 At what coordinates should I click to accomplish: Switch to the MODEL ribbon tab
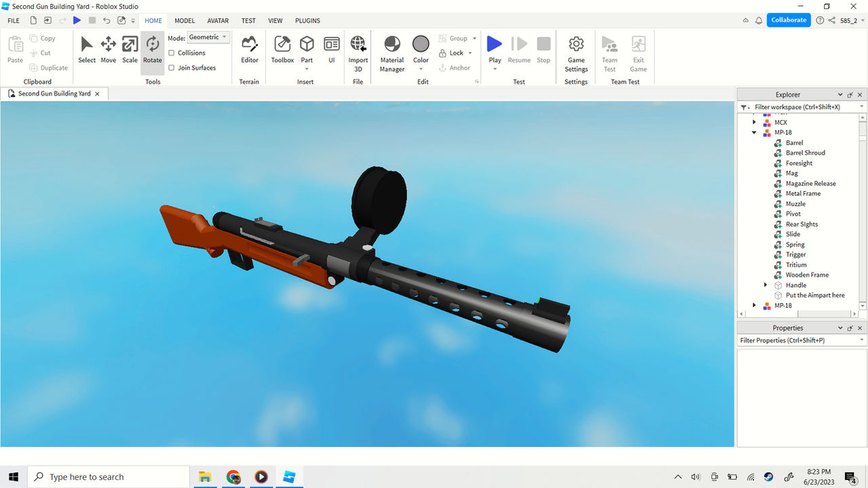184,21
